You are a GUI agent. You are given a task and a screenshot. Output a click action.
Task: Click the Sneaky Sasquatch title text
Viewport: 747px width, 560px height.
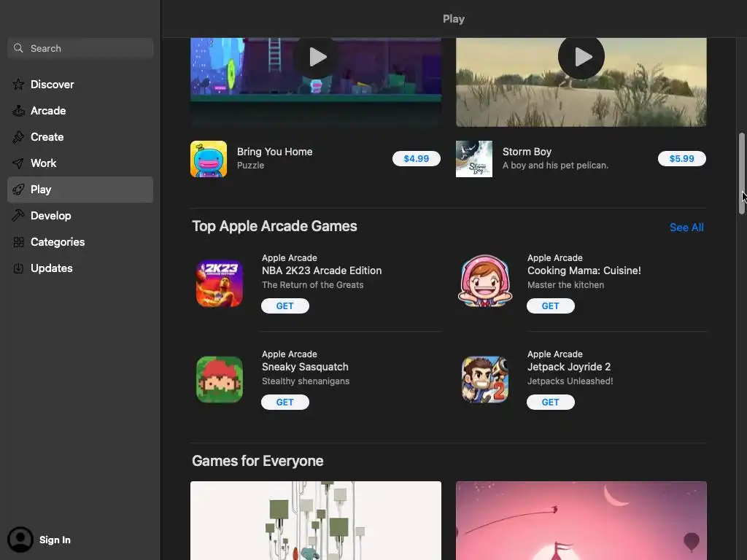point(305,367)
